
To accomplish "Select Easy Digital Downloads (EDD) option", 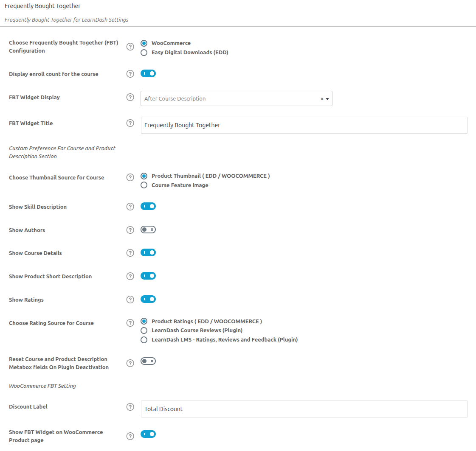I will 144,53.
